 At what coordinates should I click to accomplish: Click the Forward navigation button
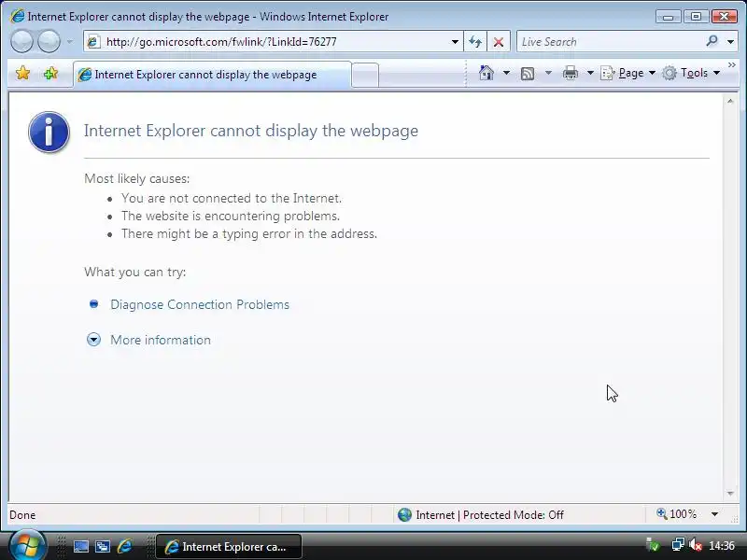(x=49, y=41)
